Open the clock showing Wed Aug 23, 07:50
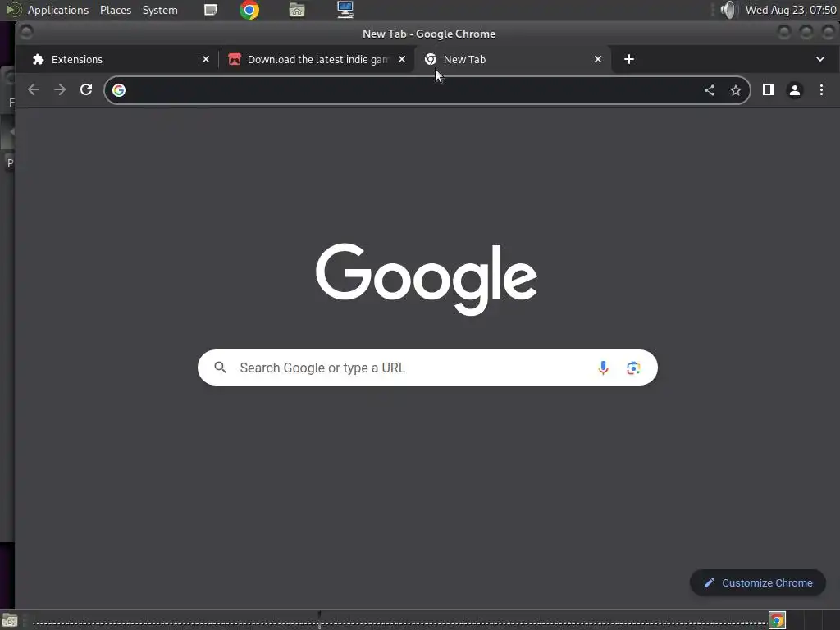Viewport: 840px width, 630px height. [791, 10]
